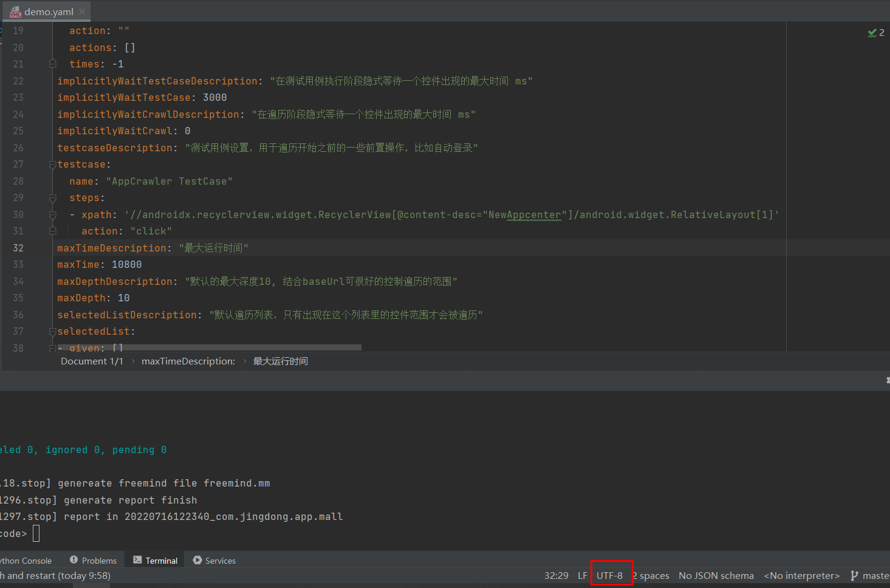Screen dimensions: 890x588
Task: Click implicitlyWaitCrawlDescription key
Action: point(148,114)
